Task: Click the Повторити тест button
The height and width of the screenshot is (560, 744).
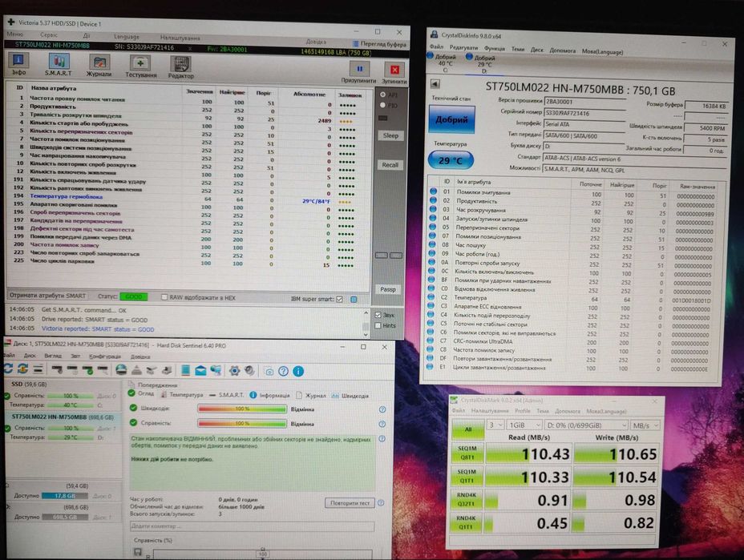Action: pos(350,502)
